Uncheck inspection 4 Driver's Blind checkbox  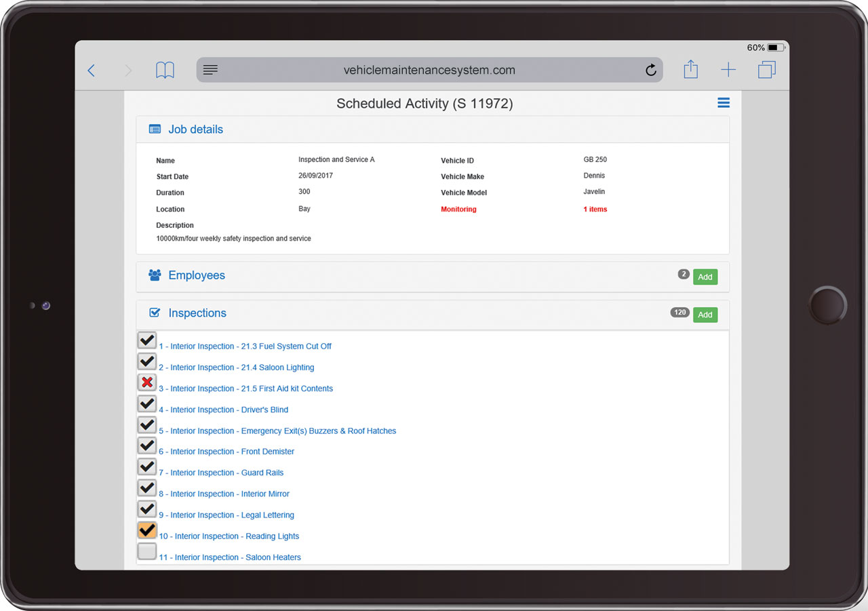click(x=147, y=403)
